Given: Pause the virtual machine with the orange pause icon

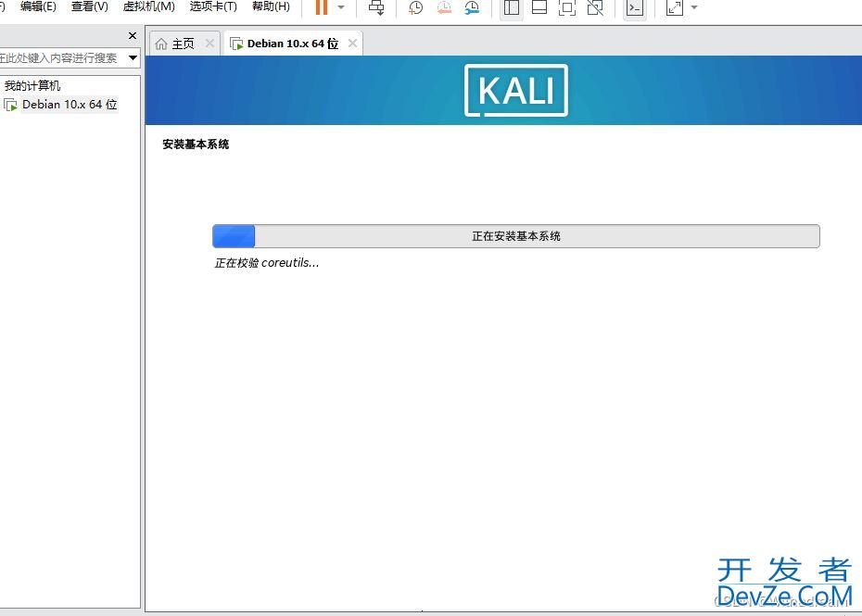Looking at the screenshot, I should click(x=322, y=7).
